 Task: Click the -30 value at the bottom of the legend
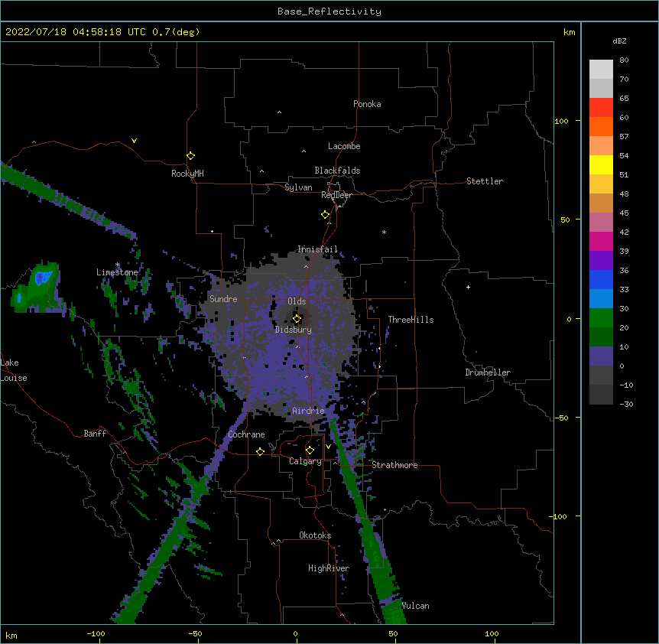tap(626, 404)
